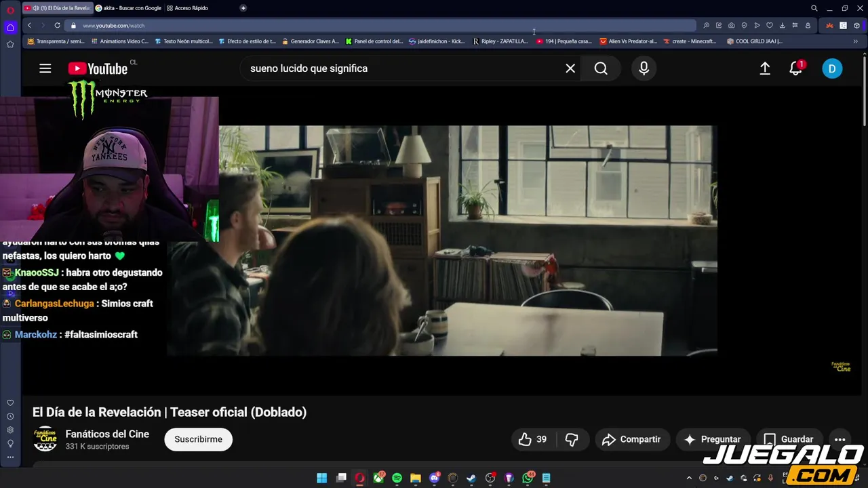Open the 'Texto Neón multicol...' bookmark
This screenshot has height=488, width=868.
tap(183, 41)
